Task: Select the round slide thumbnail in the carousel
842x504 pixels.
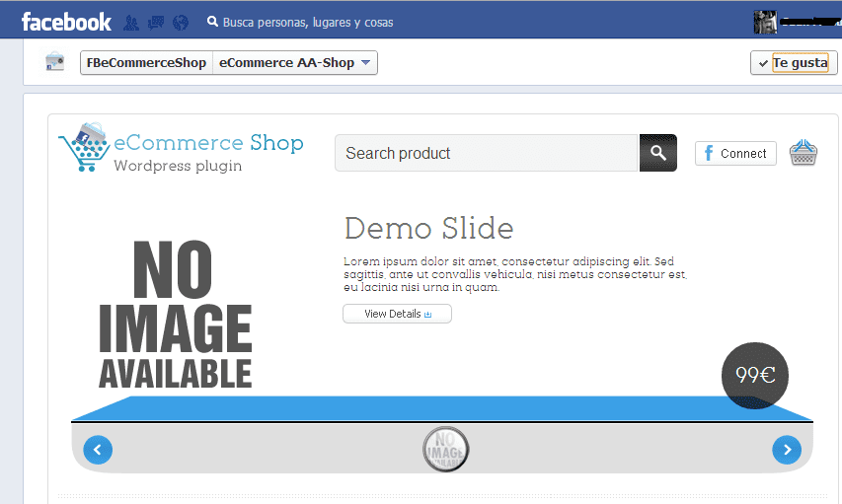Action: (445, 449)
